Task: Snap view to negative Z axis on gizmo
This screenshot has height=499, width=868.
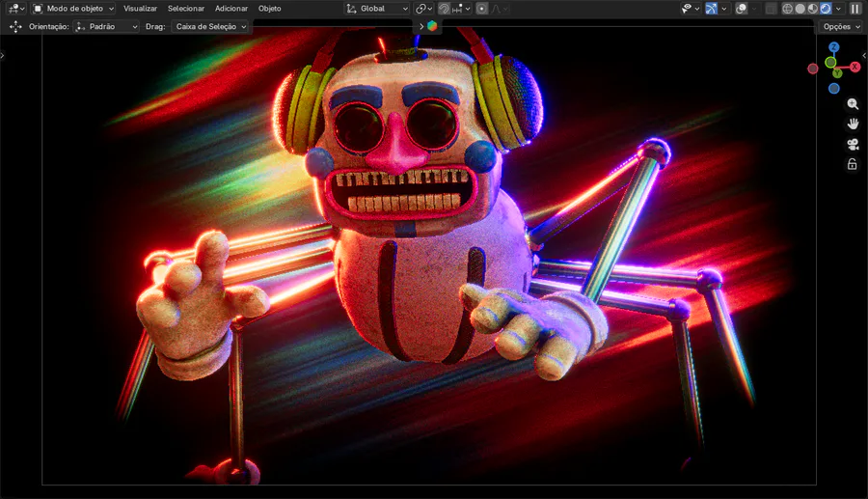Action: coord(833,89)
